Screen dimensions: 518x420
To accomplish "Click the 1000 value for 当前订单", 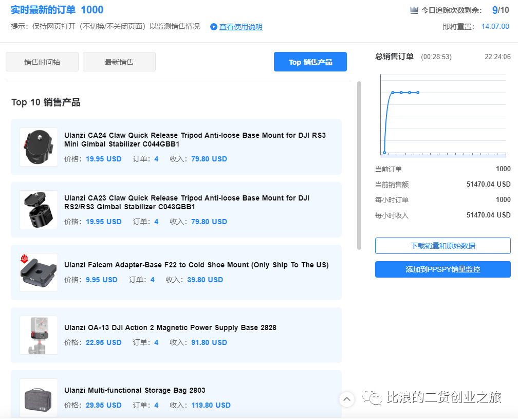I will coord(503,169).
